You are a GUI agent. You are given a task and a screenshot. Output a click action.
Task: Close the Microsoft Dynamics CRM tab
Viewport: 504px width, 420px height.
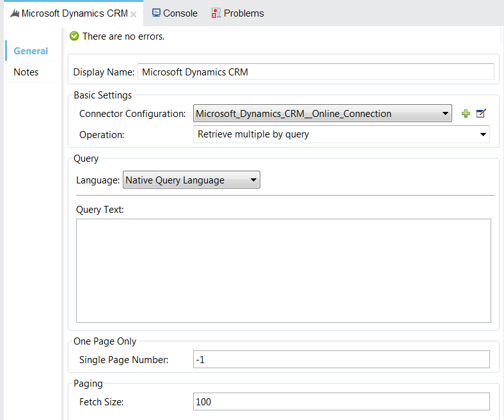pos(134,14)
